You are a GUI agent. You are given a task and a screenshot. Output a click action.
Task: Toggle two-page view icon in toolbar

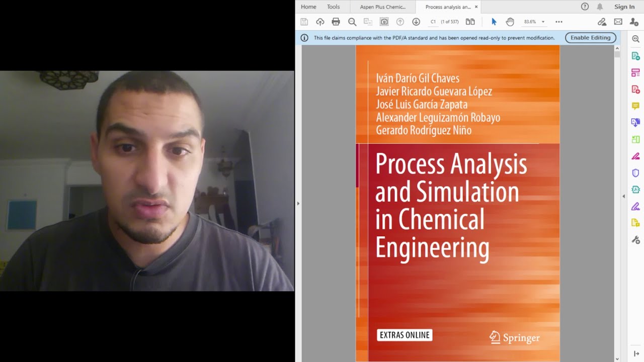pyautogui.click(x=470, y=22)
